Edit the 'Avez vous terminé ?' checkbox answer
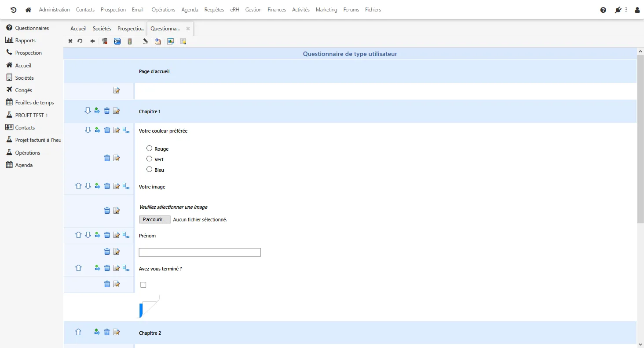Image resolution: width=644 pixels, height=348 pixels. 117,284
